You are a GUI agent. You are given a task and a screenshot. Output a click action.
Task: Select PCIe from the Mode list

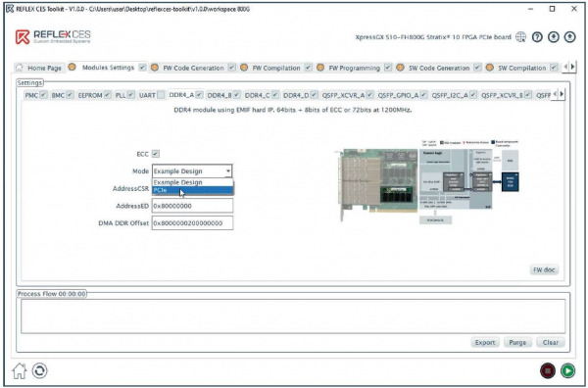[x=193, y=190]
